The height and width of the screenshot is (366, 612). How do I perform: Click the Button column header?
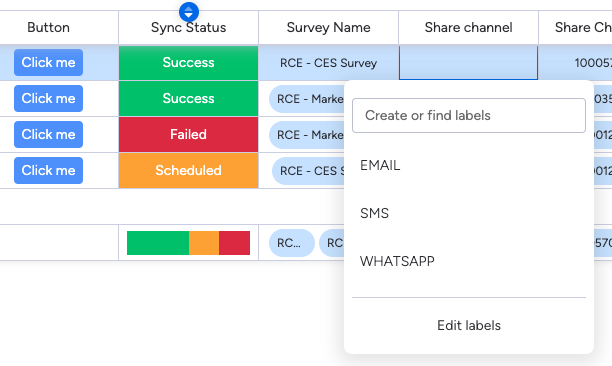point(48,28)
